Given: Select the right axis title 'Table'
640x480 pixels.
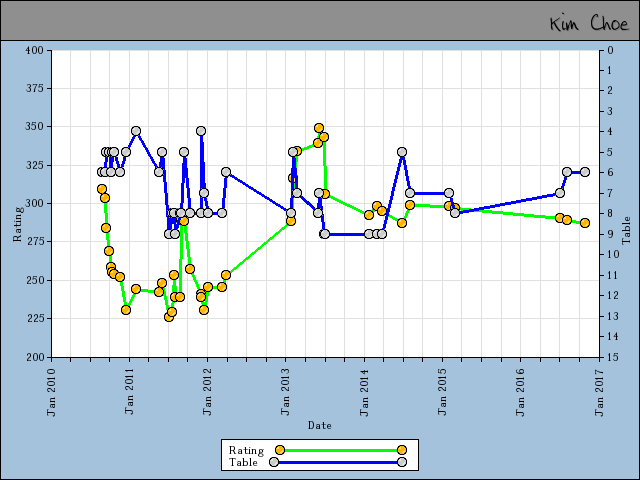Looking at the screenshot, I should click(626, 231).
